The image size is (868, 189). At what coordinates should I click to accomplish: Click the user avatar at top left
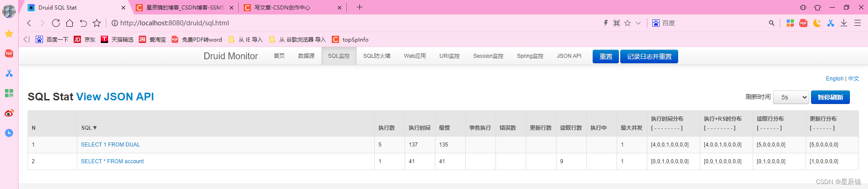9,11
